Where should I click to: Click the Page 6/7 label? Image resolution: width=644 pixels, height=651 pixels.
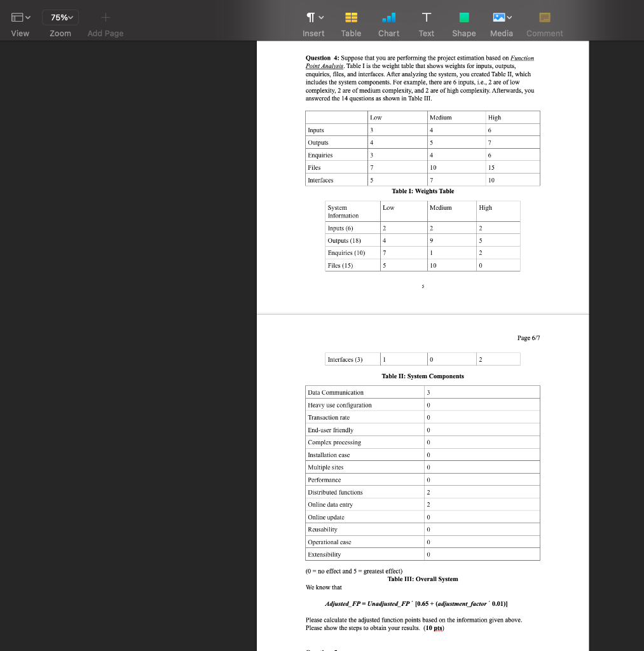point(528,338)
